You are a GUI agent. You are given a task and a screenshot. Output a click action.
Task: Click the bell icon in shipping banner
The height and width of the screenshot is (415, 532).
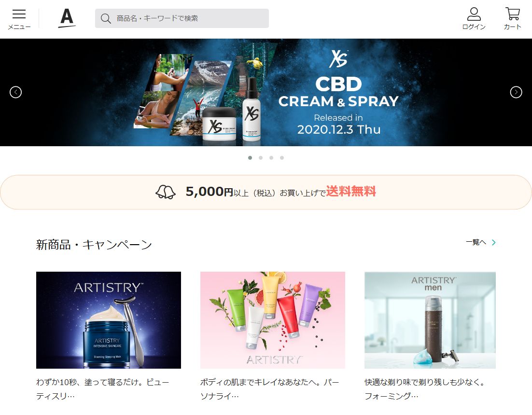(x=166, y=192)
